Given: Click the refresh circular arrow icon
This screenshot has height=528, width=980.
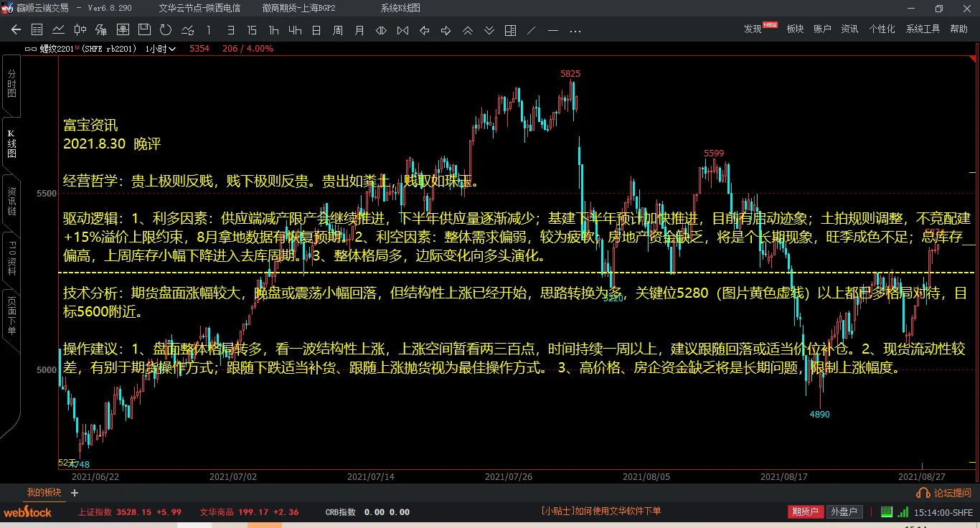Looking at the screenshot, I should click(x=166, y=30).
